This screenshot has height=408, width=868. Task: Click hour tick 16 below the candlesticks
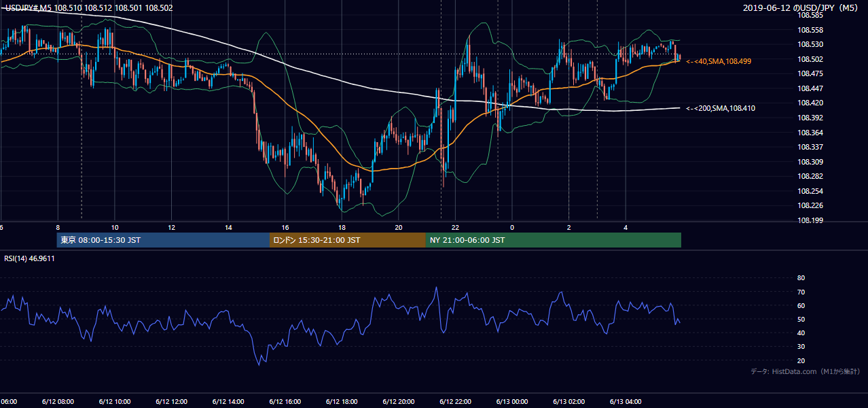(x=285, y=227)
